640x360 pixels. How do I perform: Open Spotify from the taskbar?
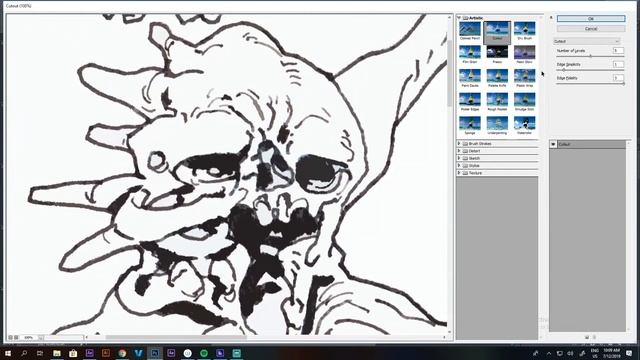tap(204, 353)
